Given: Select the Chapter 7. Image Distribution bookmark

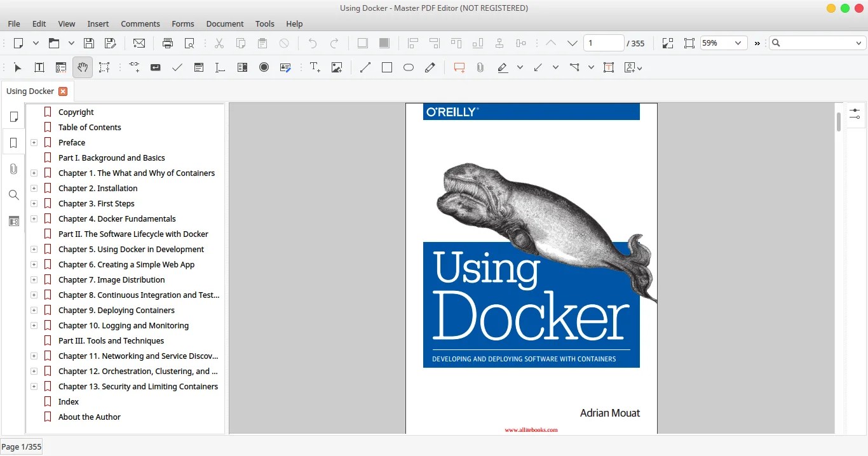Looking at the screenshot, I should click(x=112, y=279).
